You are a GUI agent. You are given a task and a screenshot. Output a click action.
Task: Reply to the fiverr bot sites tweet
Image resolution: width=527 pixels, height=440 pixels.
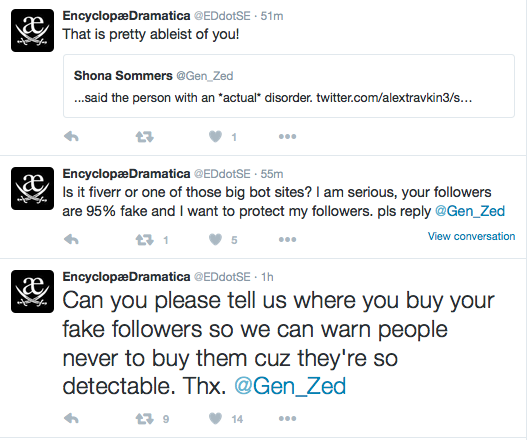pyautogui.click(x=71, y=239)
